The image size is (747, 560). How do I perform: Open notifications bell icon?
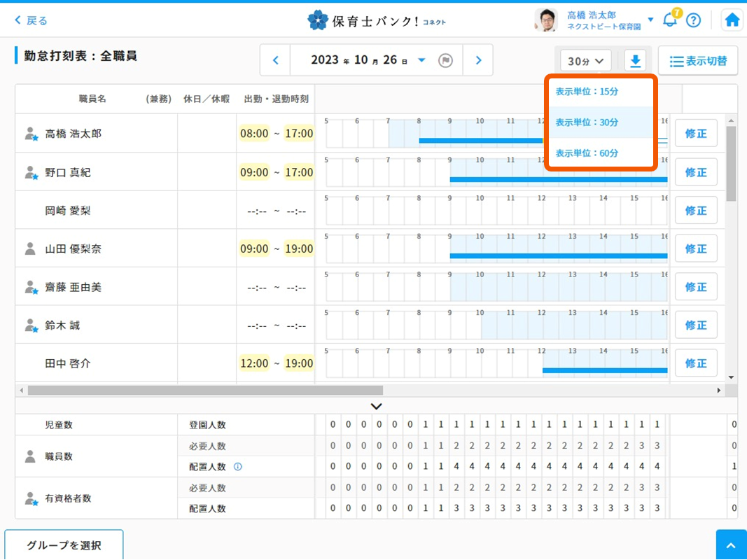pyautogui.click(x=670, y=20)
